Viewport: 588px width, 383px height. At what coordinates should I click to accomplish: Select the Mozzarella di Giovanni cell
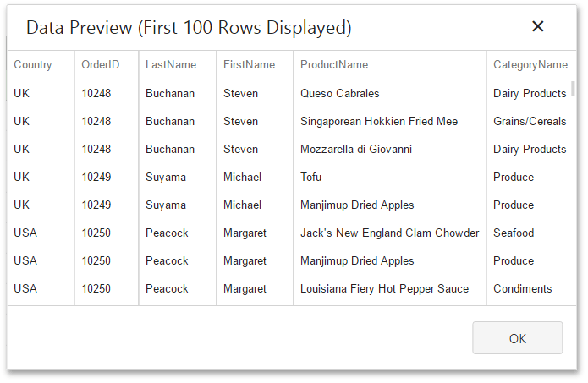point(356,150)
